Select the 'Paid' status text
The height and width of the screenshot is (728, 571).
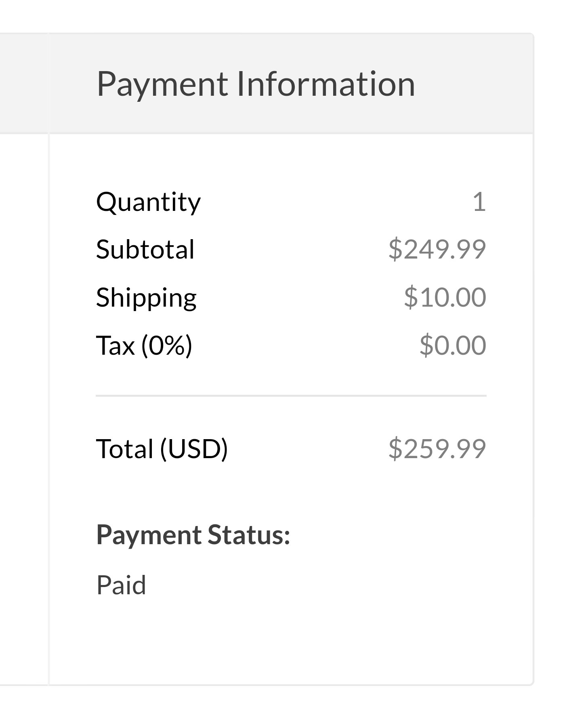pos(121,585)
